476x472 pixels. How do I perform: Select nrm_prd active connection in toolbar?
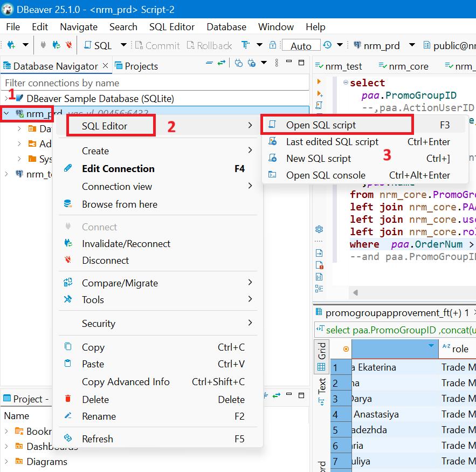tap(377, 45)
